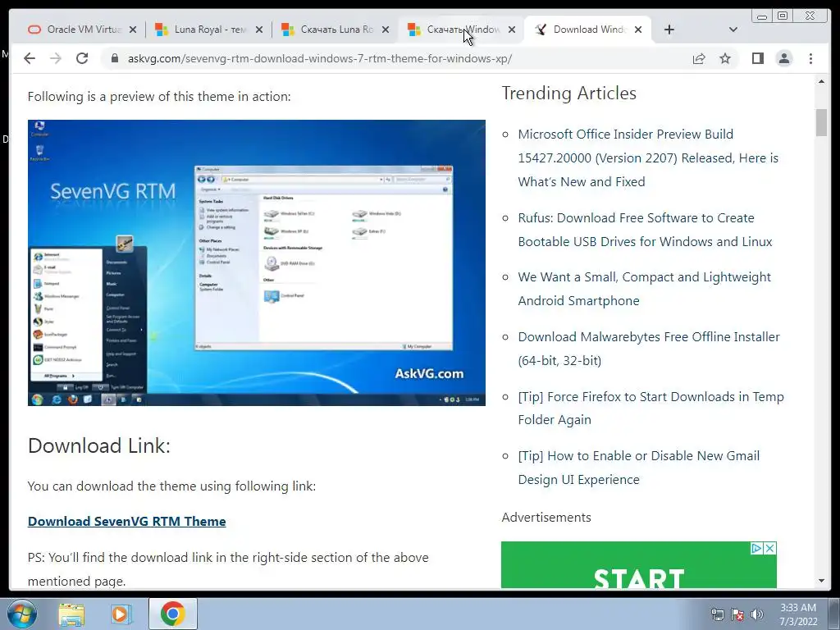Open the SevenVG RTM preview image
Image resolution: width=840 pixels, height=630 pixels.
(x=257, y=262)
